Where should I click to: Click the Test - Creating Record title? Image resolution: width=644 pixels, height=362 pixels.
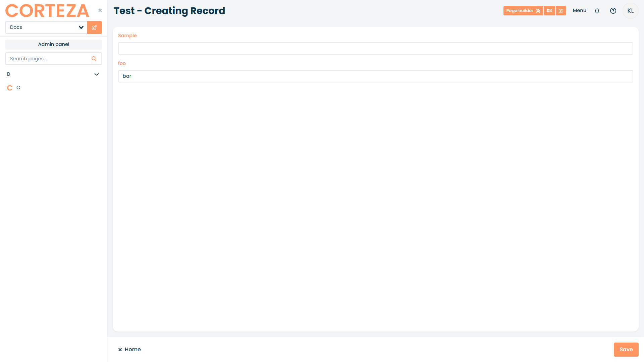point(169,11)
